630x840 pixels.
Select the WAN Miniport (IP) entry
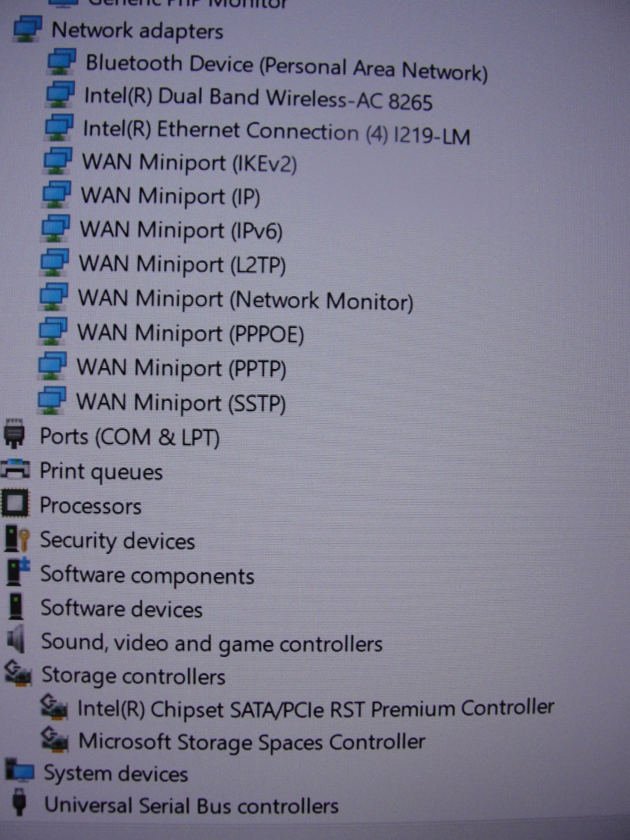(171, 196)
